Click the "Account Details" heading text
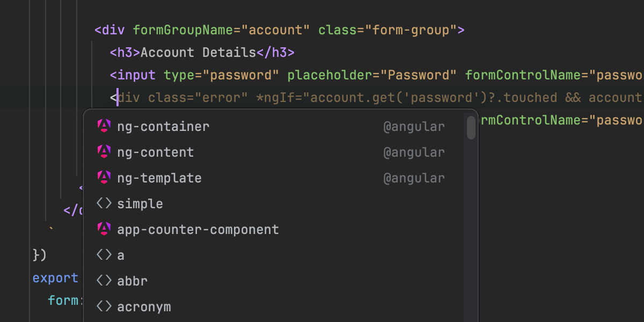 click(x=199, y=53)
